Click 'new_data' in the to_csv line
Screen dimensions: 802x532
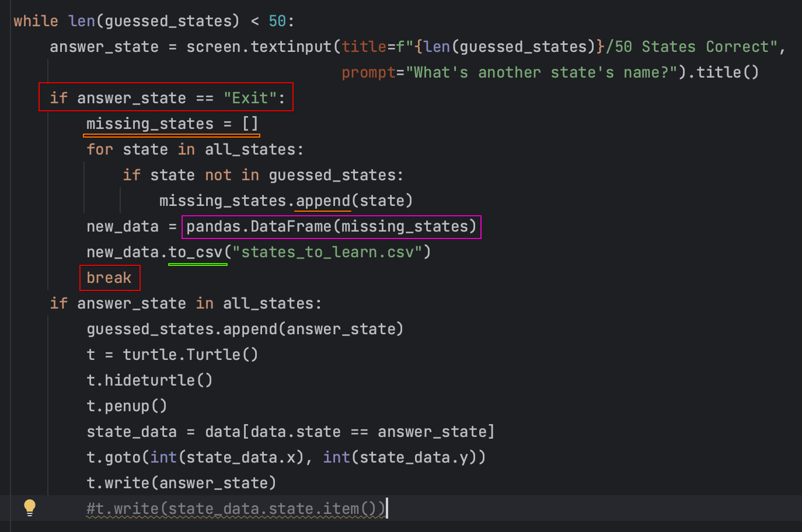coord(123,253)
